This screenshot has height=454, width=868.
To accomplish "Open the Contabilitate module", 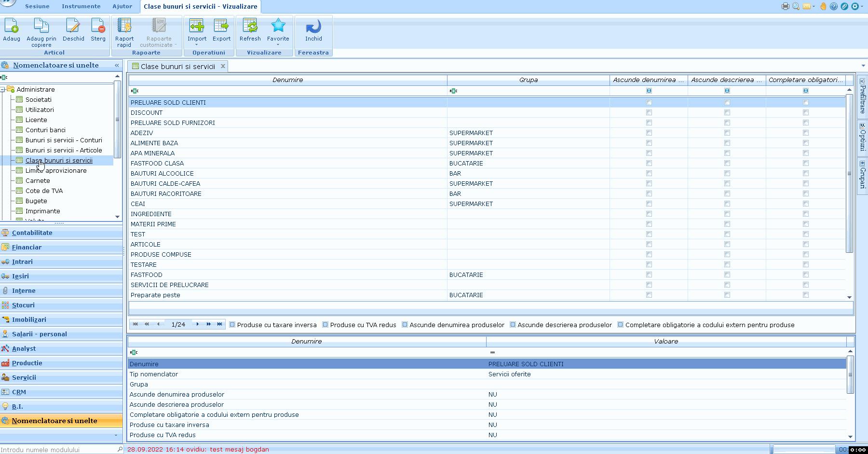I will click(61, 233).
